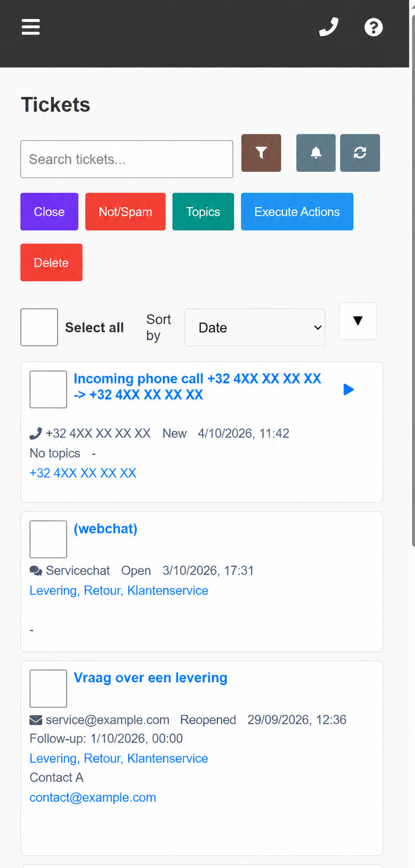415x868 pixels.
Task: Open the hamburger navigation menu
Action: click(31, 27)
